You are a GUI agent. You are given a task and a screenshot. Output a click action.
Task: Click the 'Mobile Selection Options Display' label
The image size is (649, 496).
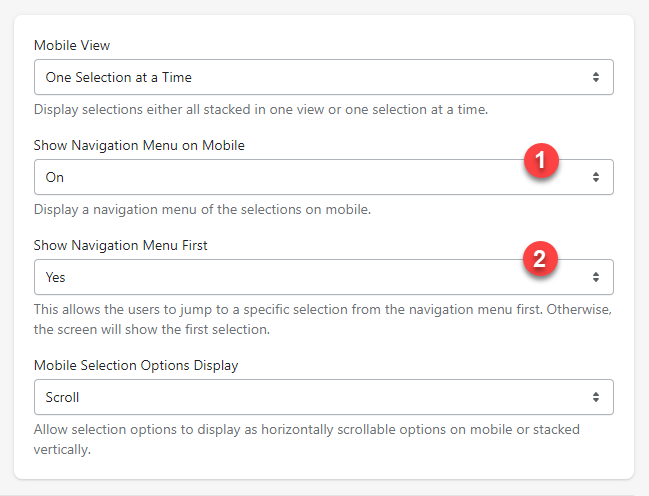136,365
